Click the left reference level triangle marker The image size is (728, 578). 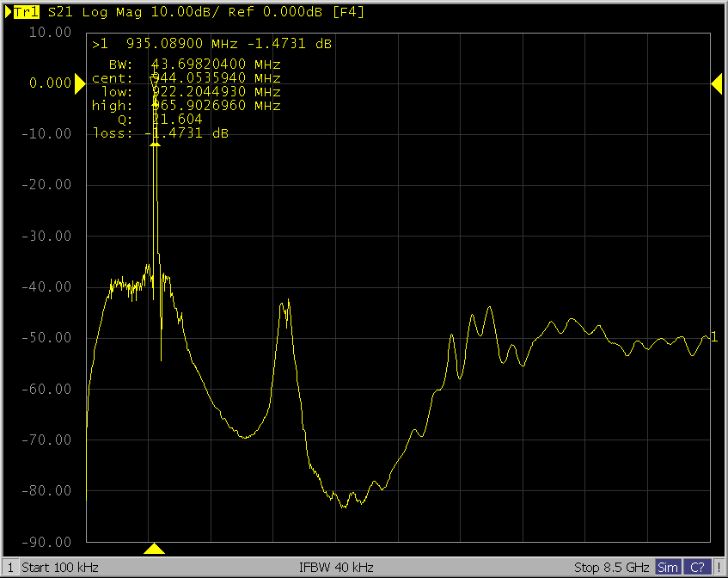click(80, 83)
